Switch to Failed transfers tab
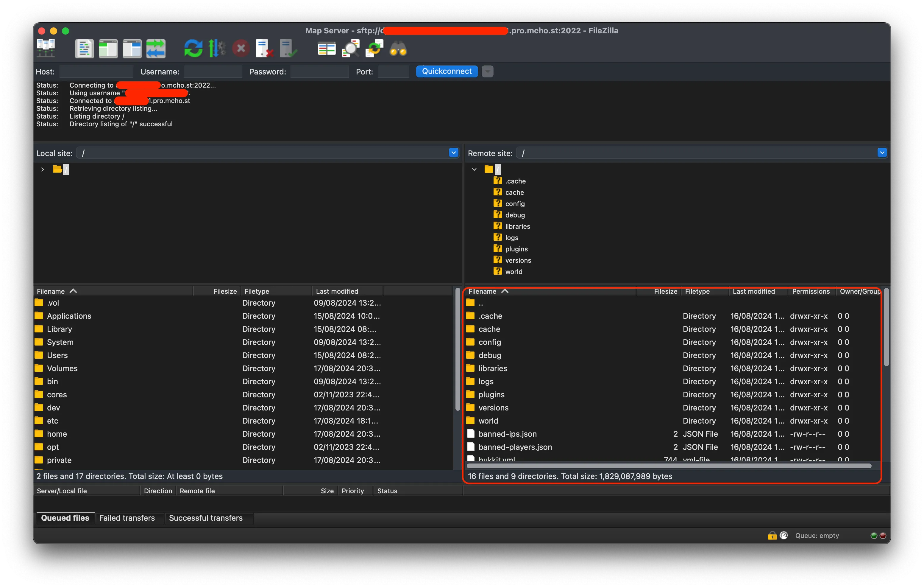 click(127, 518)
